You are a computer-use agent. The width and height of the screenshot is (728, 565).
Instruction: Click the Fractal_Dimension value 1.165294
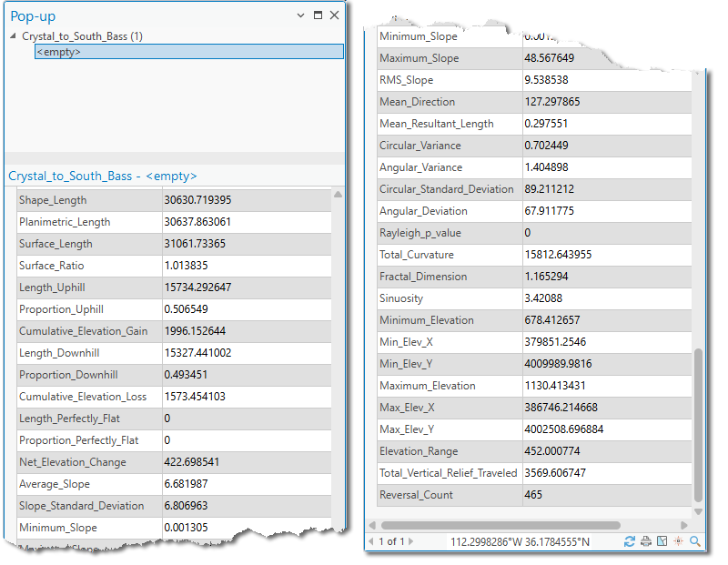546,277
